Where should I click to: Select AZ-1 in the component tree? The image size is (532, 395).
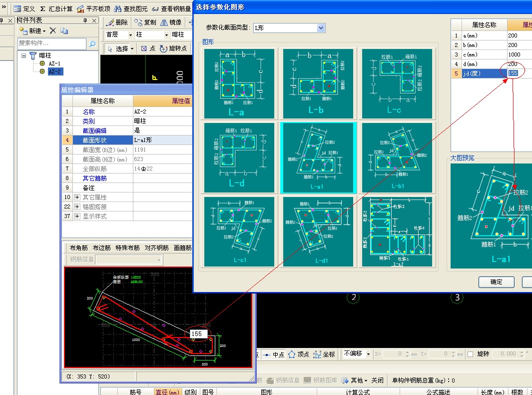click(54, 63)
